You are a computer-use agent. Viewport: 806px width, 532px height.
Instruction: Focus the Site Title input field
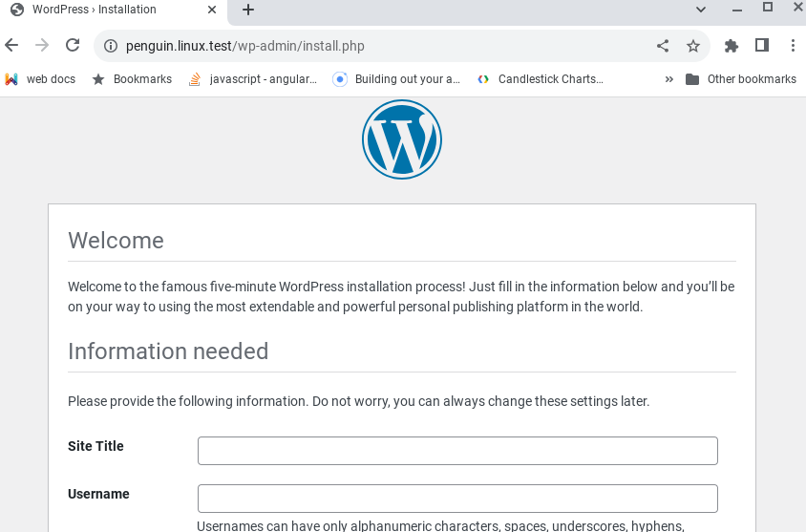pyautogui.click(x=457, y=451)
